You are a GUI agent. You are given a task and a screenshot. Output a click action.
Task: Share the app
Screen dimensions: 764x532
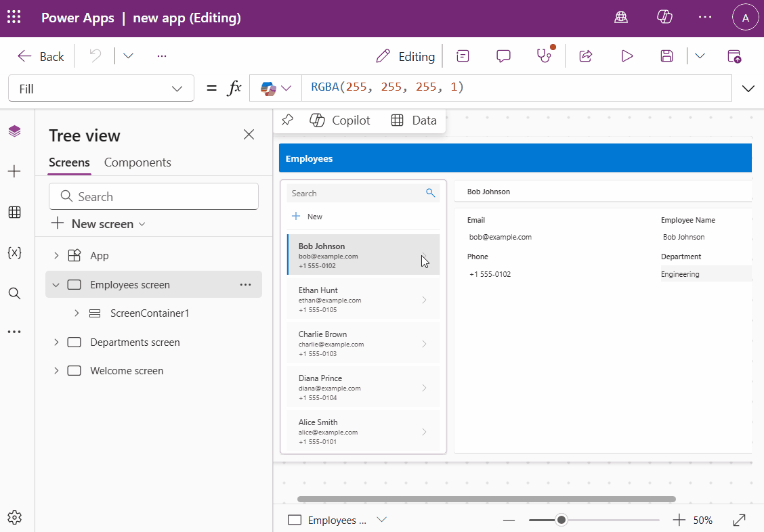(585, 56)
